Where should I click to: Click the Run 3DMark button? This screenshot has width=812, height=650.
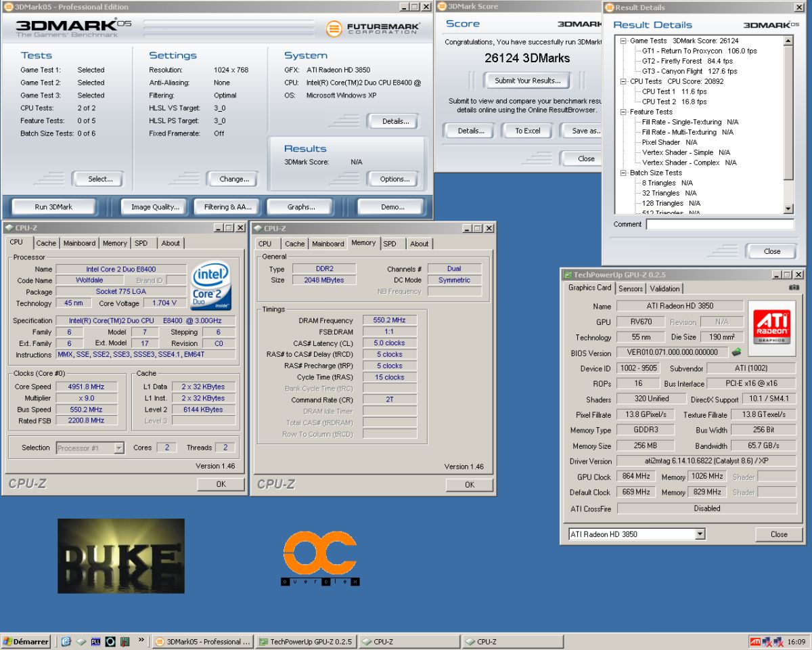(x=53, y=207)
